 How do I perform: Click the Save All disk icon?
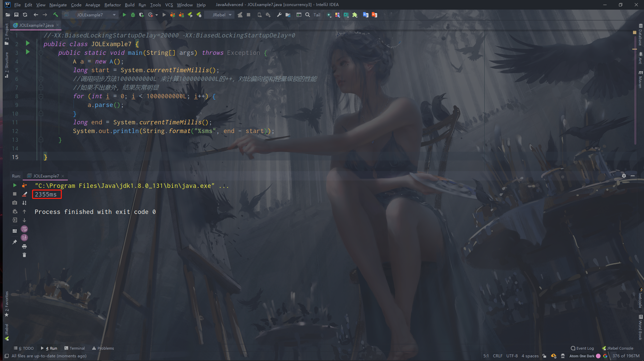(16, 15)
